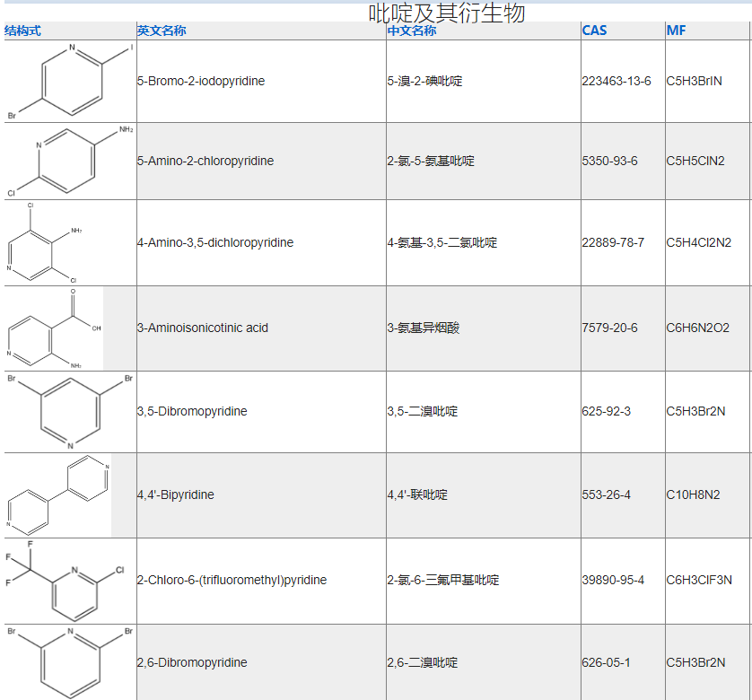Click the 结构式 column header
The height and width of the screenshot is (700, 752).
tap(22, 31)
